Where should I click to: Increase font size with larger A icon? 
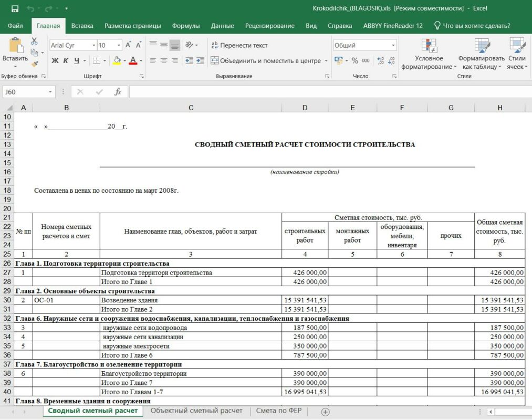[128, 45]
